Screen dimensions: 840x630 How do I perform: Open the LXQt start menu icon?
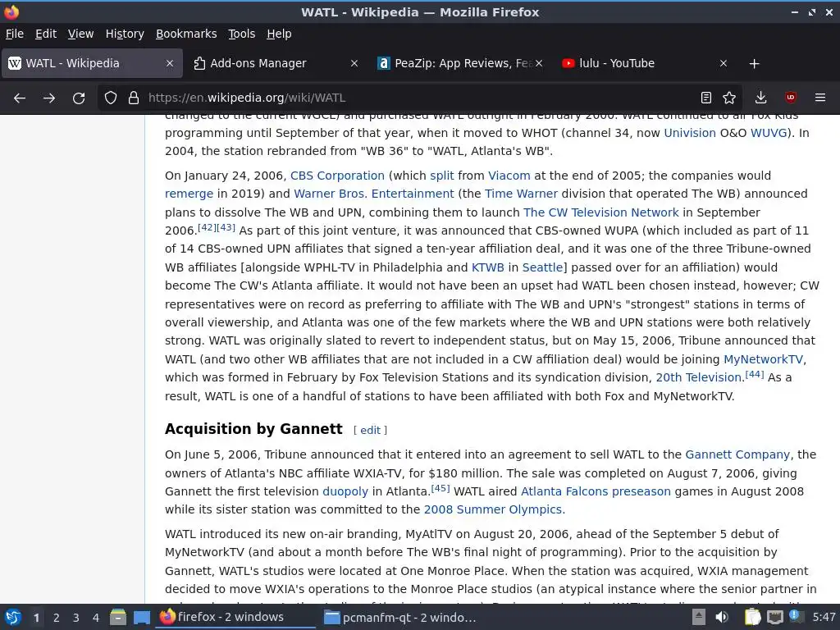[12, 617]
